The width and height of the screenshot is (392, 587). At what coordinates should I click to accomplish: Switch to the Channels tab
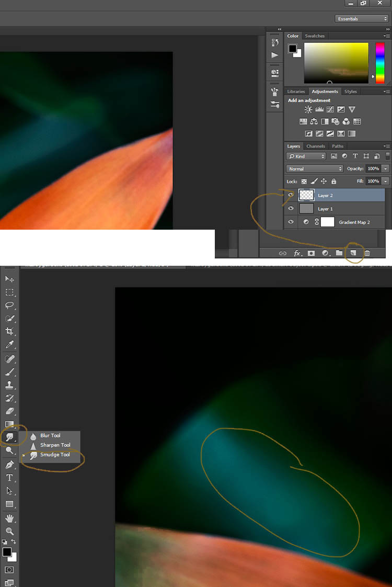click(x=316, y=146)
